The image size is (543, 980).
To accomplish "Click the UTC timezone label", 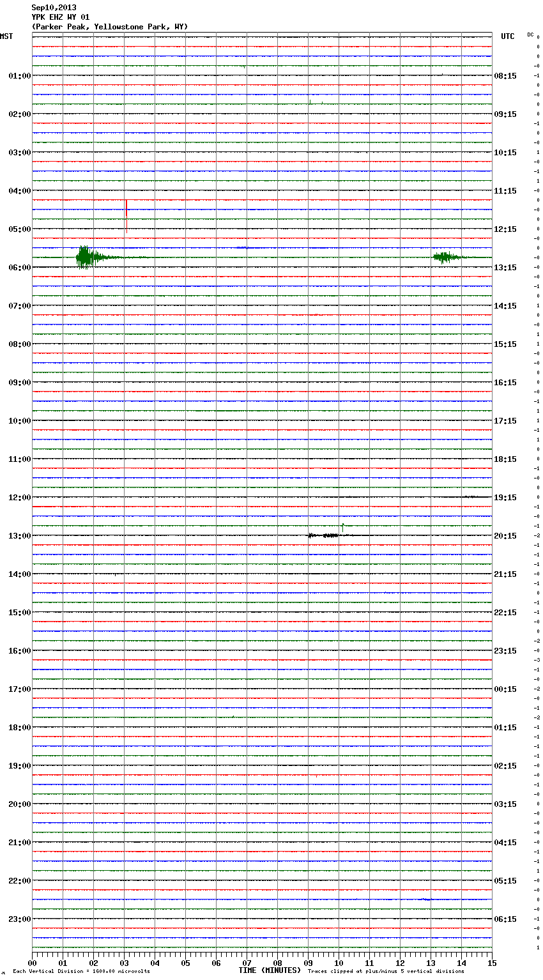I will pyautogui.click(x=507, y=36).
